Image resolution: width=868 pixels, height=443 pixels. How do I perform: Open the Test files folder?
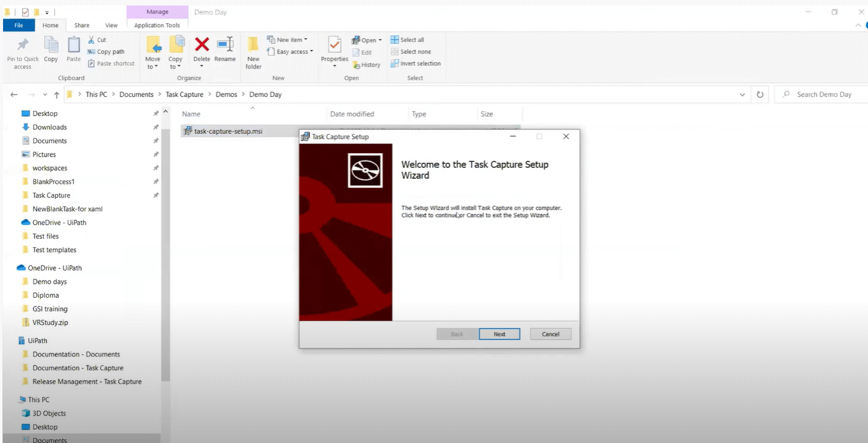[x=46, y=236]
